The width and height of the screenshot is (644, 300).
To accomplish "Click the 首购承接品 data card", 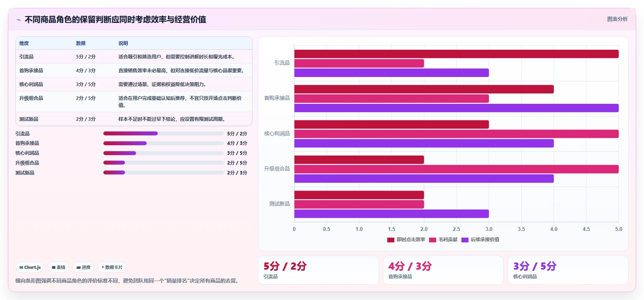I will [443, 270].
